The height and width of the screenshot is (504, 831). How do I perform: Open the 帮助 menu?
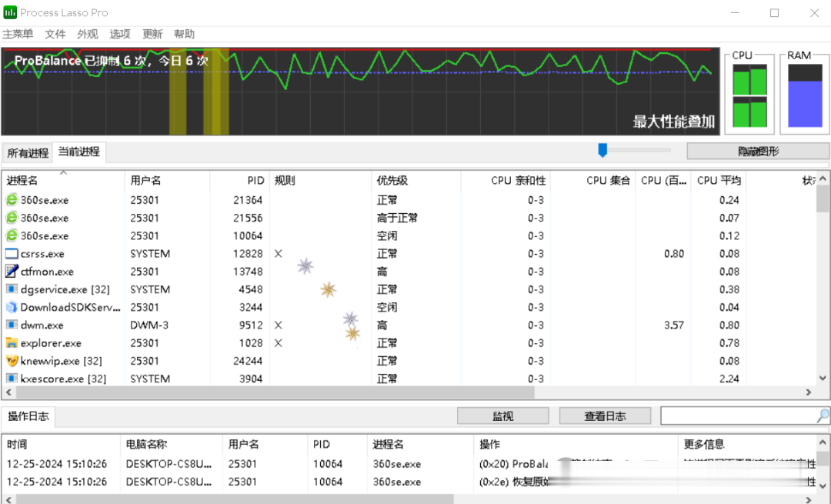click(185, 34)
